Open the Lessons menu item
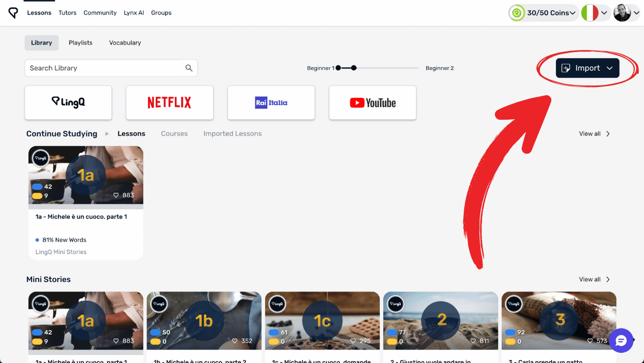The width and height of the screenshot is (644, 363). [39, 13]
